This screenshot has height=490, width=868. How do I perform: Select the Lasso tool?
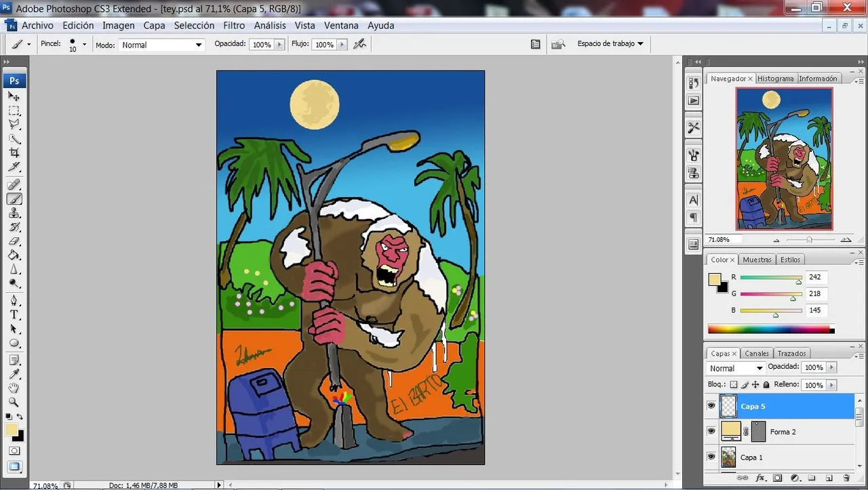[14, 124]
